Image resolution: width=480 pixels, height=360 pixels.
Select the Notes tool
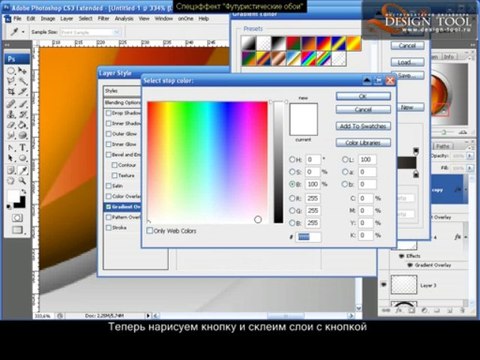tap(11, 170)
